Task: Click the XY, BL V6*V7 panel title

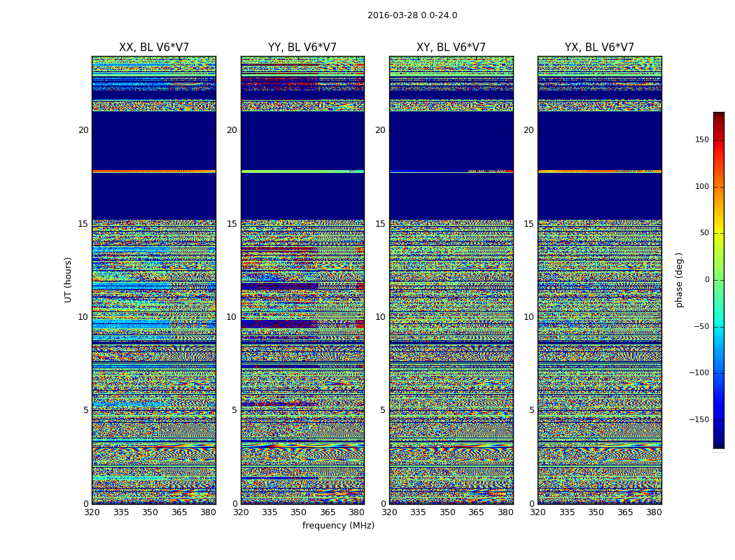Action: [451, 48]
